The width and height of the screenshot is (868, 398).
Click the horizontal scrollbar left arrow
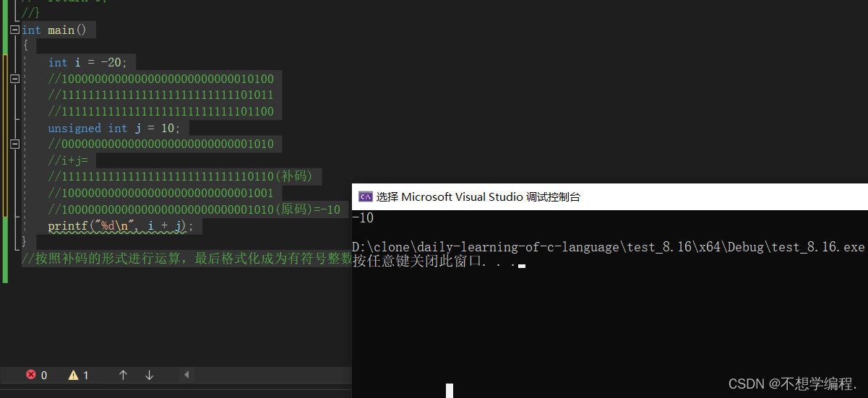186,375
